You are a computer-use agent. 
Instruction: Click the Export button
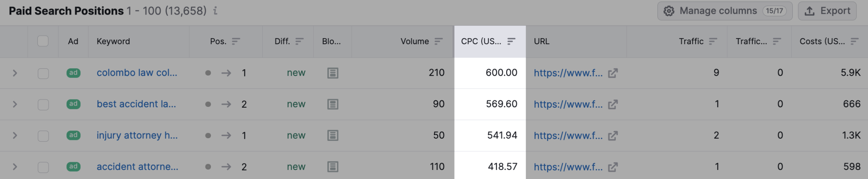(x=827, y=11)
